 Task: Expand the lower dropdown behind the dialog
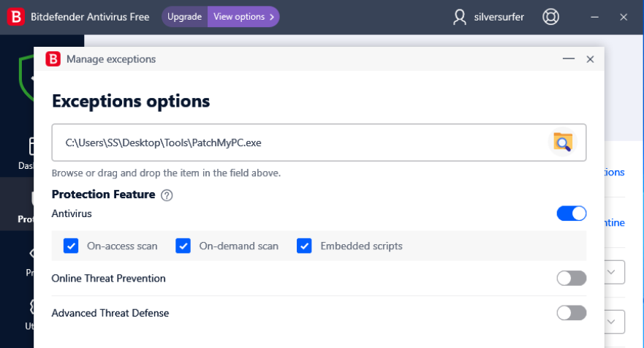coord(615,321)
